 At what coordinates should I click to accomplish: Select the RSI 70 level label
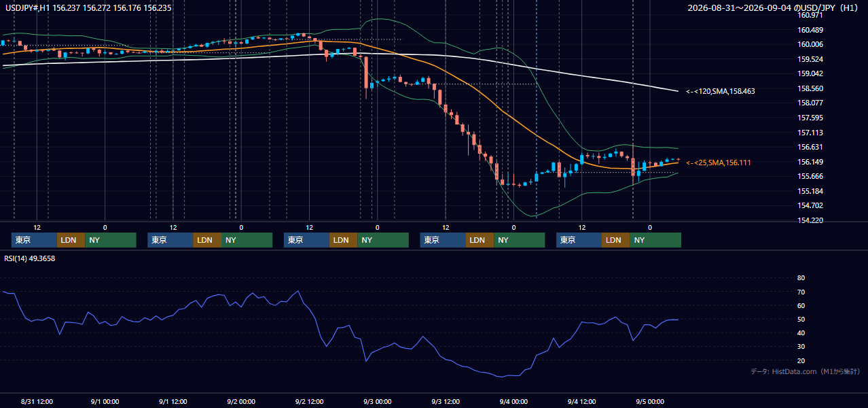[801, 292]
